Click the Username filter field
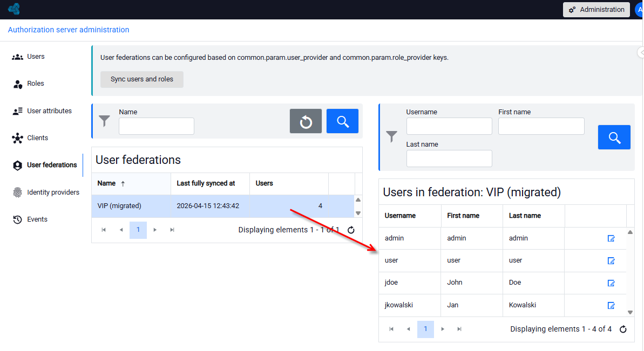644x351 pixels. [x=449, y=126]
